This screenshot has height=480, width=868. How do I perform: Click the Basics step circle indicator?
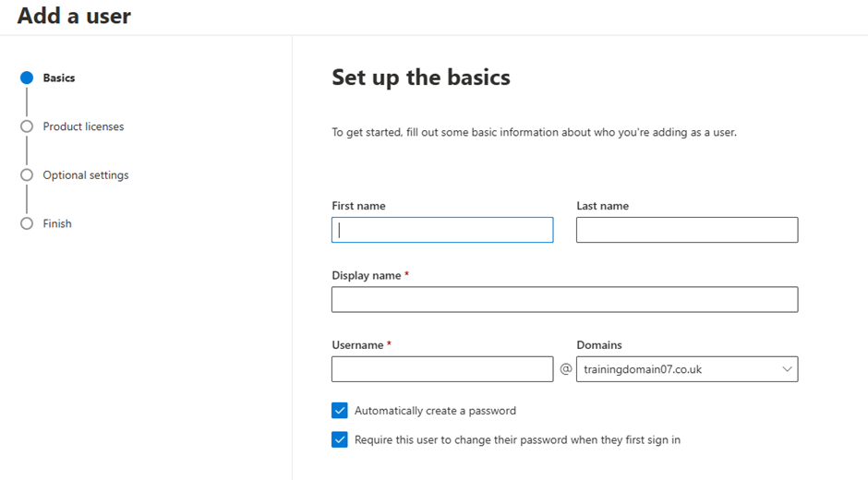pyautogui.click(x=27, y=78)
